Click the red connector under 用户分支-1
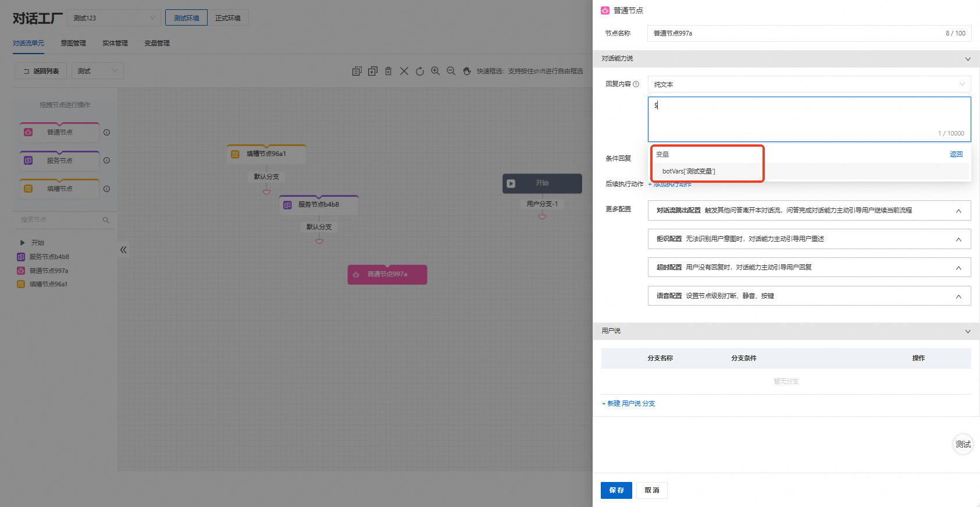Viewport: 980px width, 507px height. click(x=542, y=217)
